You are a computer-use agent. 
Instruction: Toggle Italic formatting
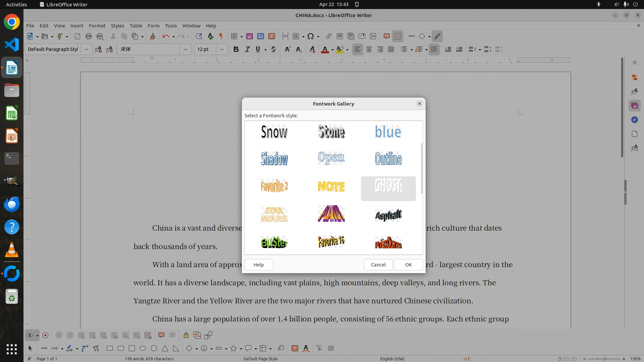click(247, 49)
